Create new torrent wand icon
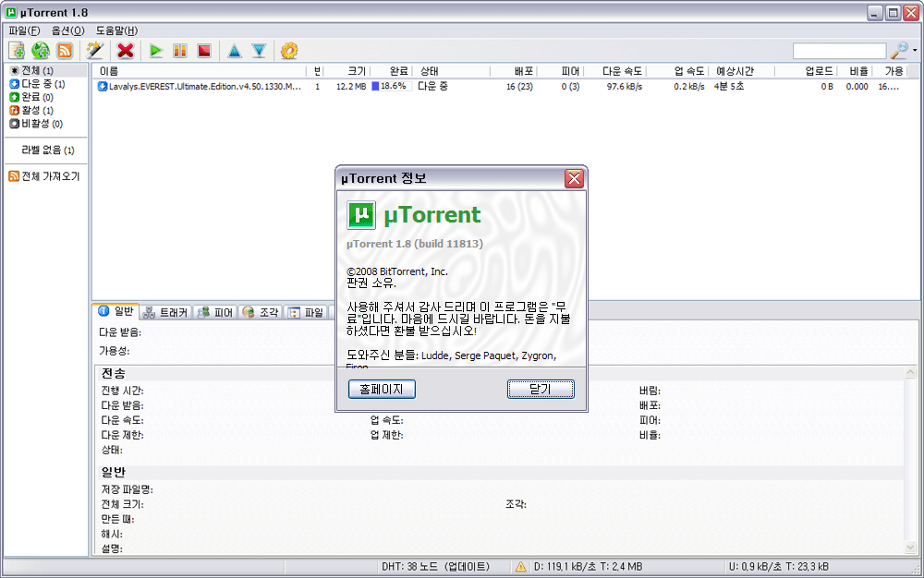This screenshot has width=924, height=578. coord(95,51)
